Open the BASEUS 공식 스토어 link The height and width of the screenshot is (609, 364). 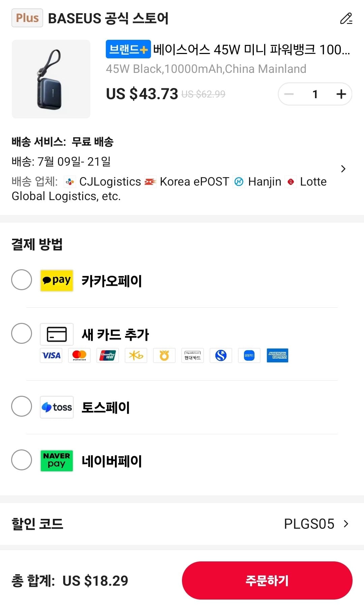[108, 18]
